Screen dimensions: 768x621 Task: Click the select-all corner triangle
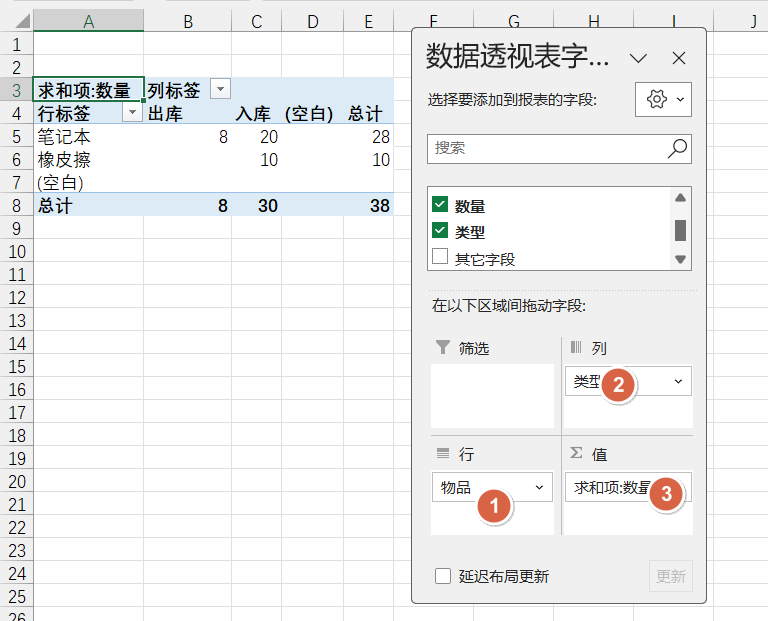(22, 21)
